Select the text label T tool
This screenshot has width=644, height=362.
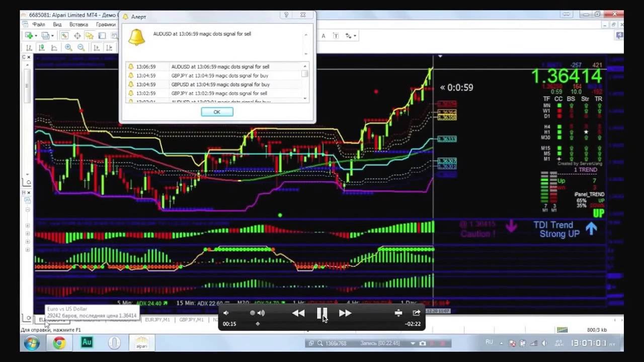[x=336, y=36]
